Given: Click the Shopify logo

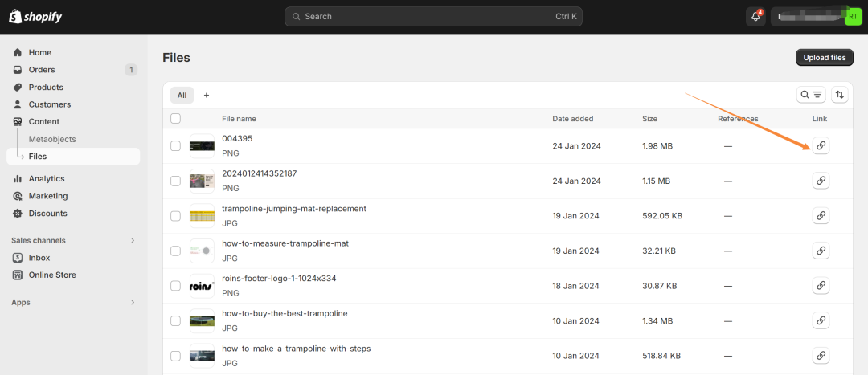Looking at the screenshot, I should pos(35,17).
